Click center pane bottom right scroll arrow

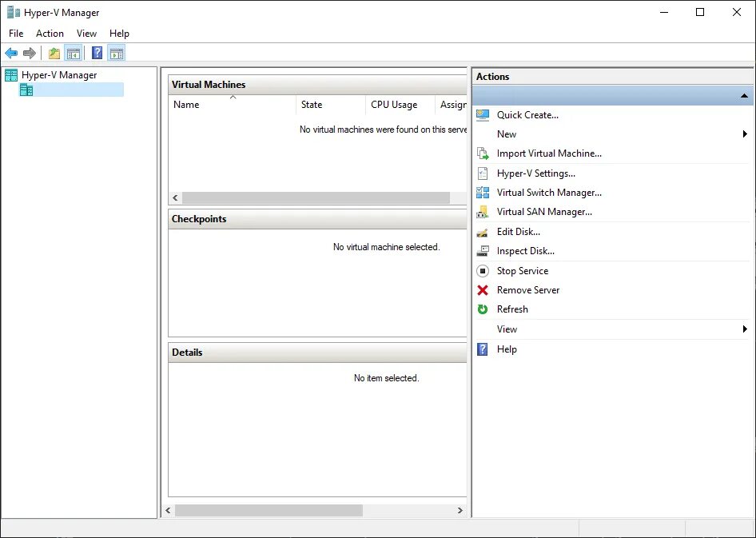(x=460, y=511)
